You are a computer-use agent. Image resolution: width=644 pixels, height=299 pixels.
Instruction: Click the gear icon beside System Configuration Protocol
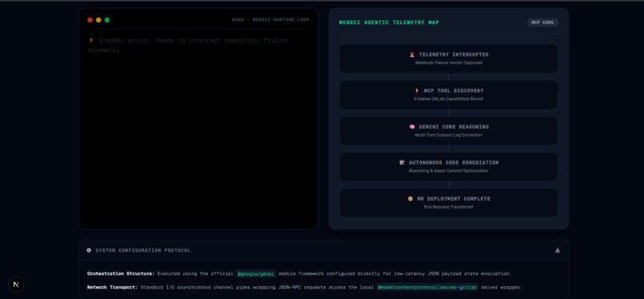point(89,250)
